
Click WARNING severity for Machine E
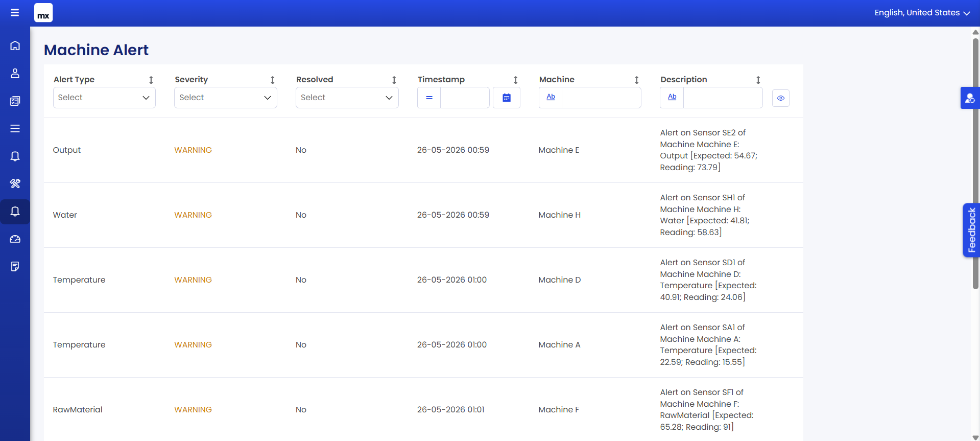(x=193, y=150)
